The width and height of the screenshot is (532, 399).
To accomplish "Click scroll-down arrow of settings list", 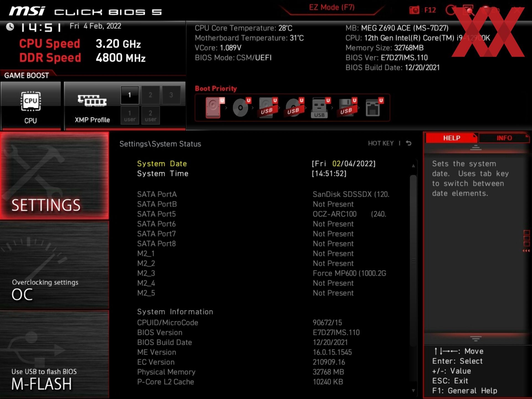I will [413, 391].
